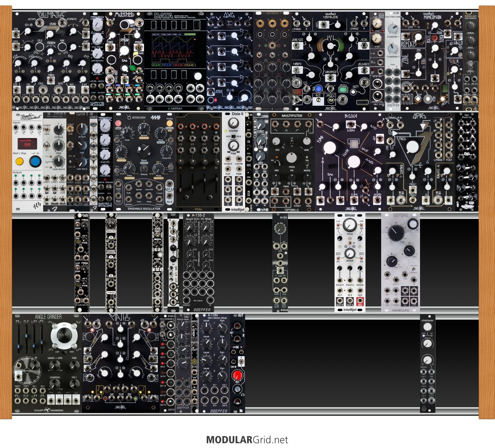Click the Twist knob on Ensemble Oscillator

(x=129, y=168)
